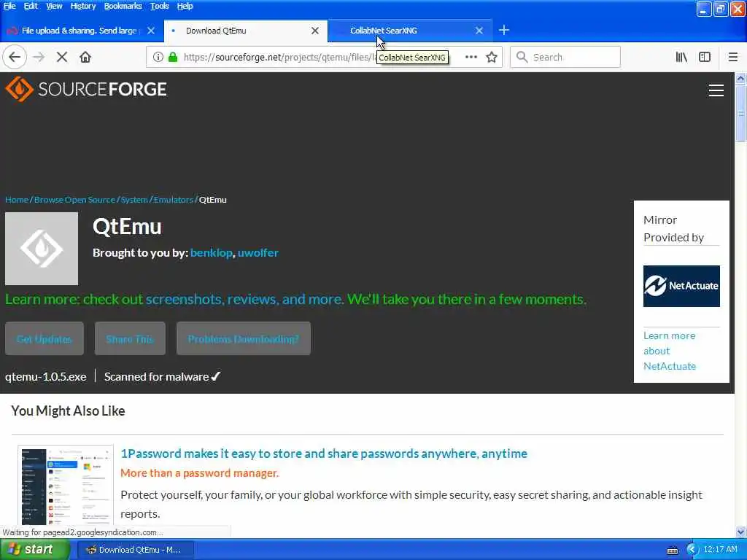This screenshot has width=747, height=560.
Task: Open Learn more about NetActuate link
Action: 670,351
